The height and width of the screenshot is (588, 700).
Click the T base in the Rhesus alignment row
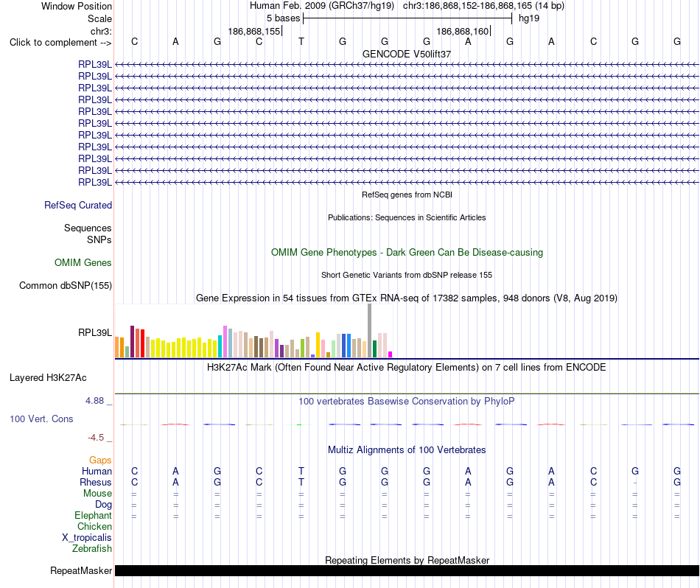coord(301,482)
